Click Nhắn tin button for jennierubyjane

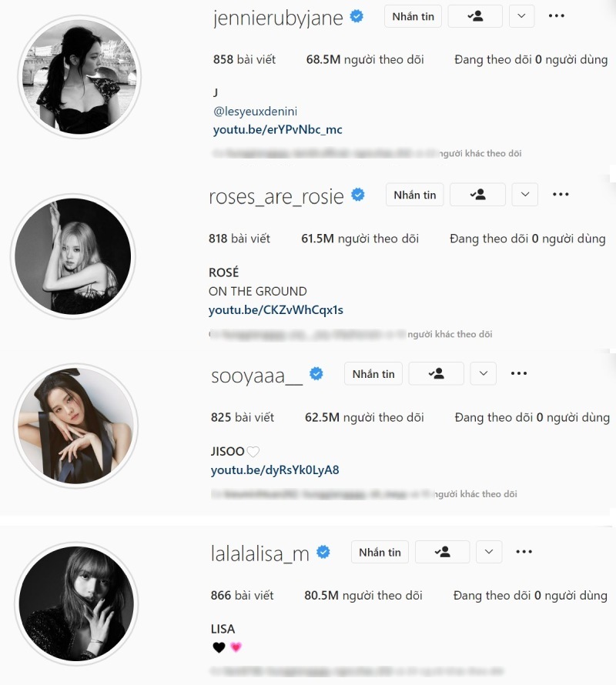pyautogui.click(x=413, y=16)
